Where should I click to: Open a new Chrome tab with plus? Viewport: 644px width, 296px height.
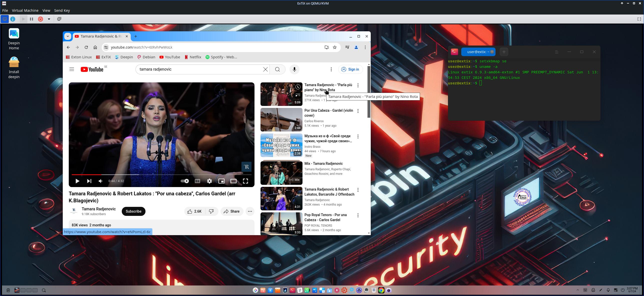tap(136, 36)
